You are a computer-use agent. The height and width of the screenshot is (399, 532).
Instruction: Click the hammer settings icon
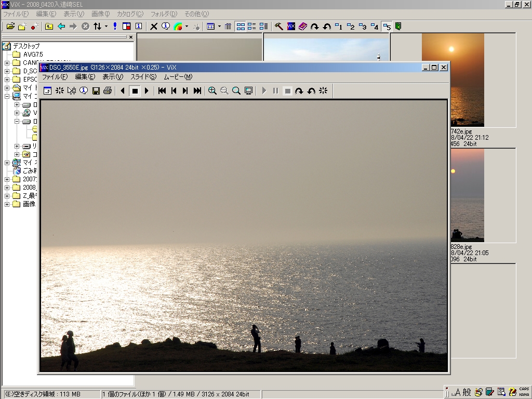pyautogui.click(x=279, y=26)
